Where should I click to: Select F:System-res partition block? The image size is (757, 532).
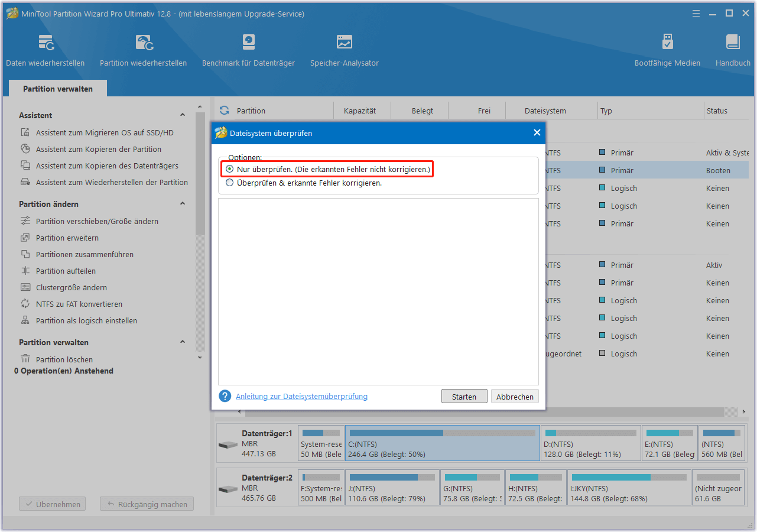(x=321, y=488)
